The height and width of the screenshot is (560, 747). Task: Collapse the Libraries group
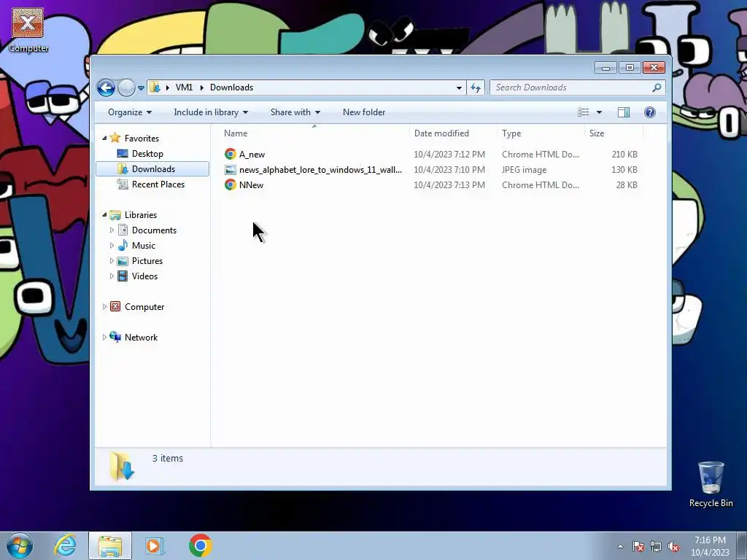(104, 215)
